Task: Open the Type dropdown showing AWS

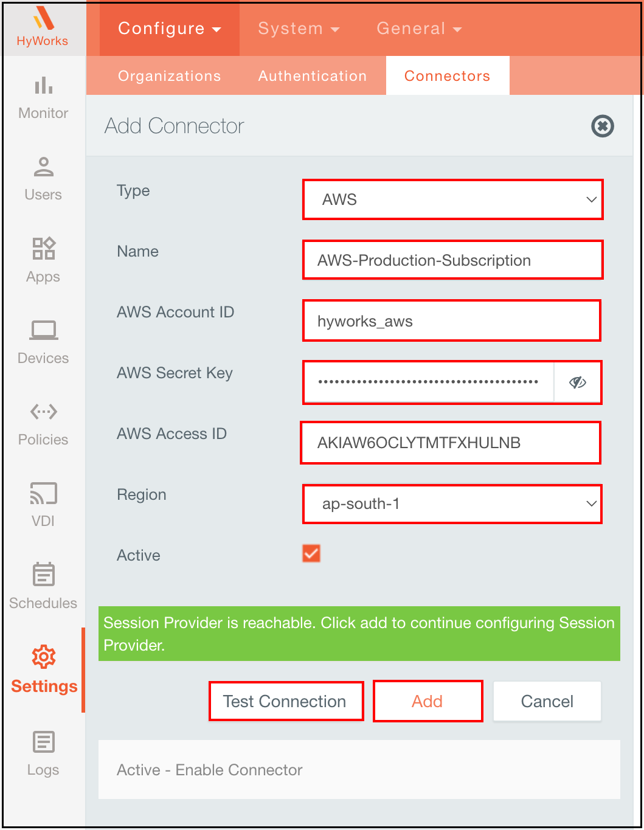Action: point(453,199)
